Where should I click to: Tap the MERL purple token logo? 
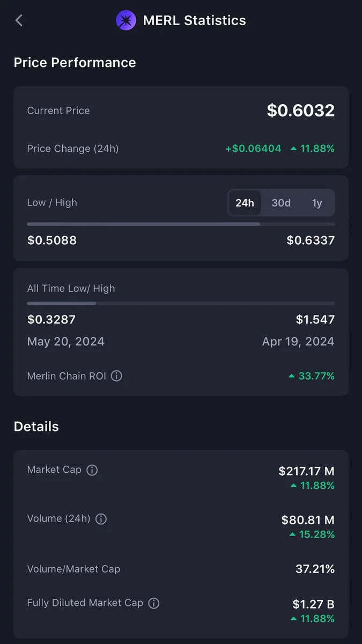click(126, 20)
